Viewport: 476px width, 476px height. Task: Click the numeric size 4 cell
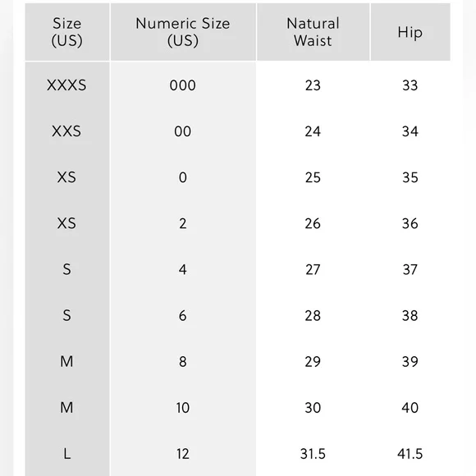[x=183, y=269]
